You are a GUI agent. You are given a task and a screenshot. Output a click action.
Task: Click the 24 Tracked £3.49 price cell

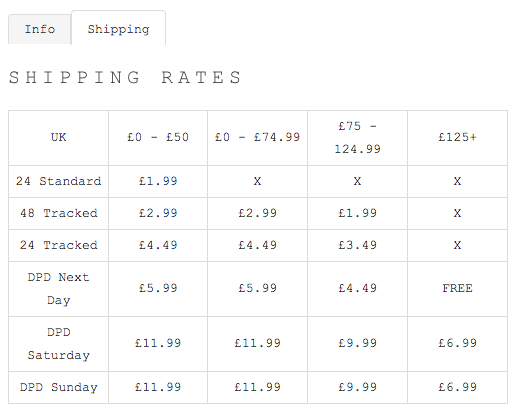point(357,245)
